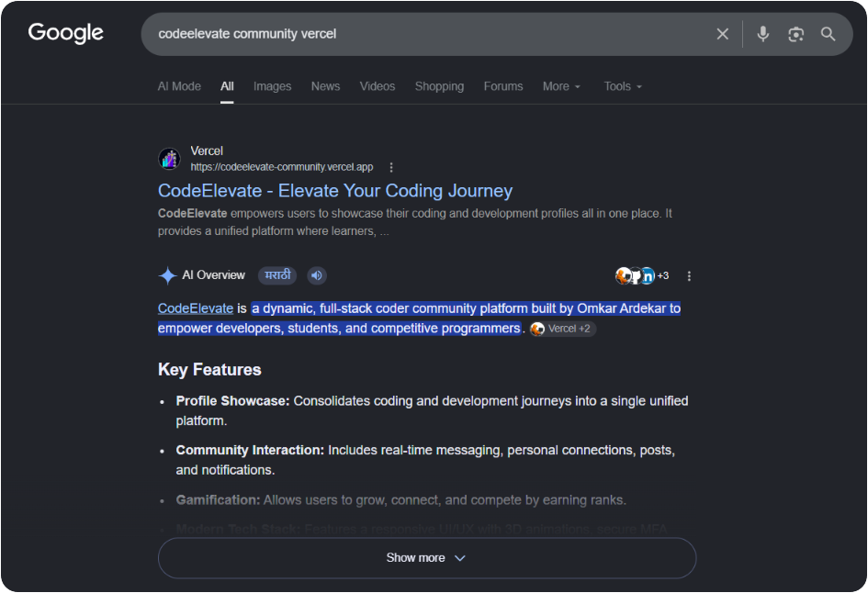Open the AI Overview sources +3 icons

coord(642,275)
